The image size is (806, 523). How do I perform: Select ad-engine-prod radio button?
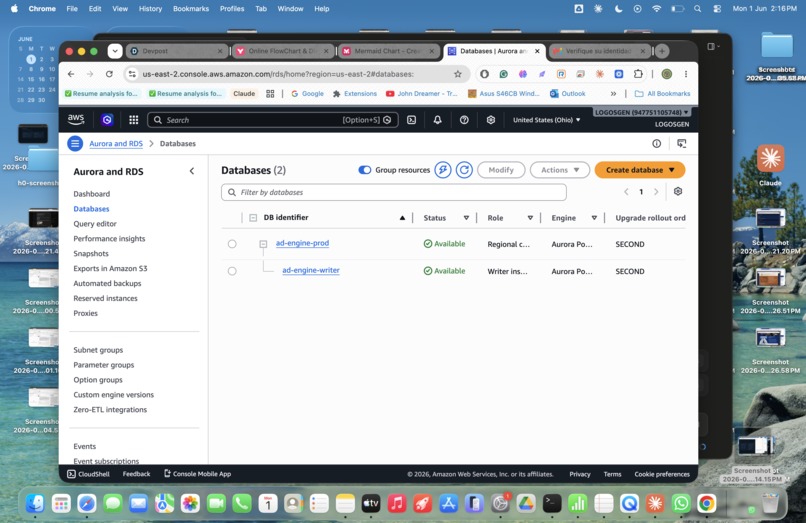click(232, 244)
